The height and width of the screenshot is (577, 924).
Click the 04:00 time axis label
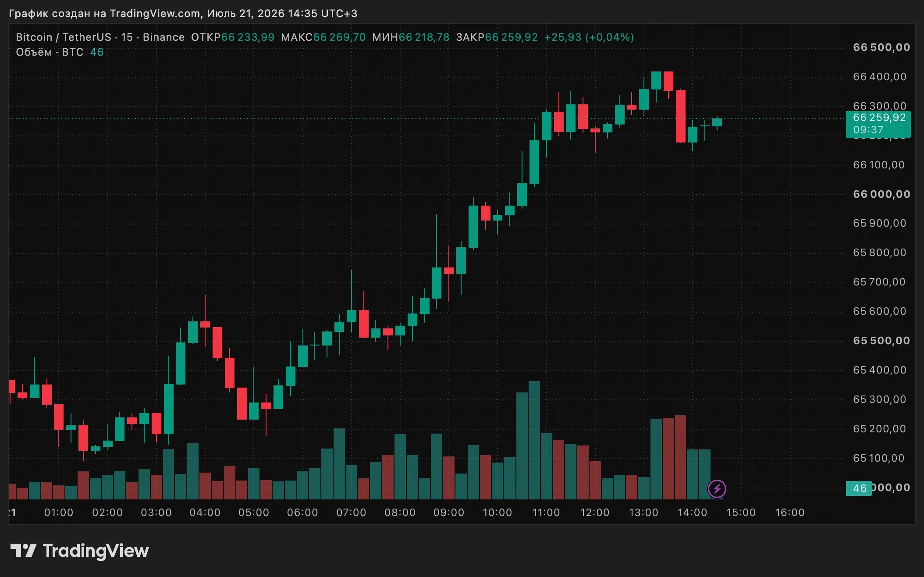coord(205,513)
